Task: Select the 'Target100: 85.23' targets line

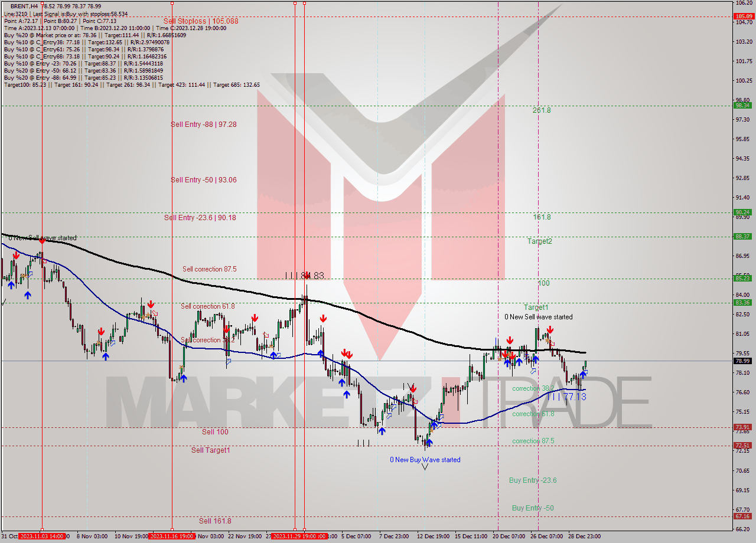Action: [132, 84]
